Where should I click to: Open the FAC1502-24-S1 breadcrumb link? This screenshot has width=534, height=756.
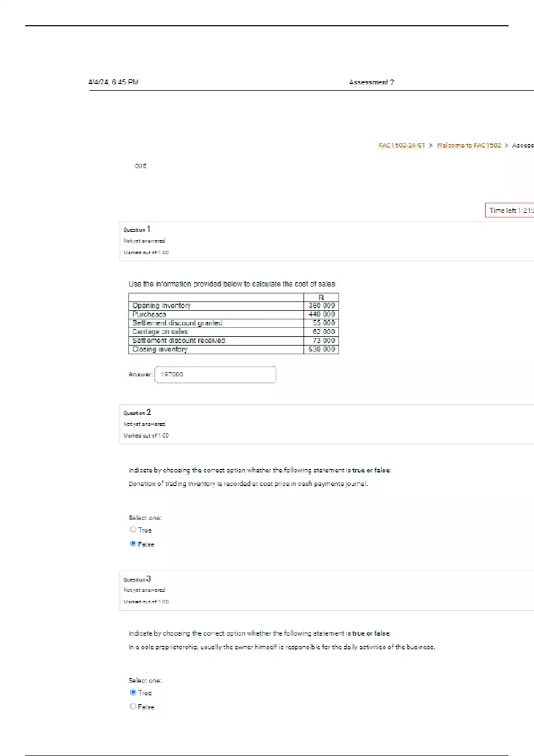click(401, 145)
